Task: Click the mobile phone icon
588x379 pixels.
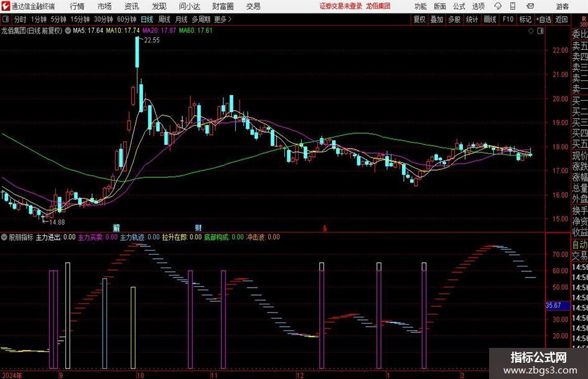Action: pyautogui.click(x=513, y=6)
